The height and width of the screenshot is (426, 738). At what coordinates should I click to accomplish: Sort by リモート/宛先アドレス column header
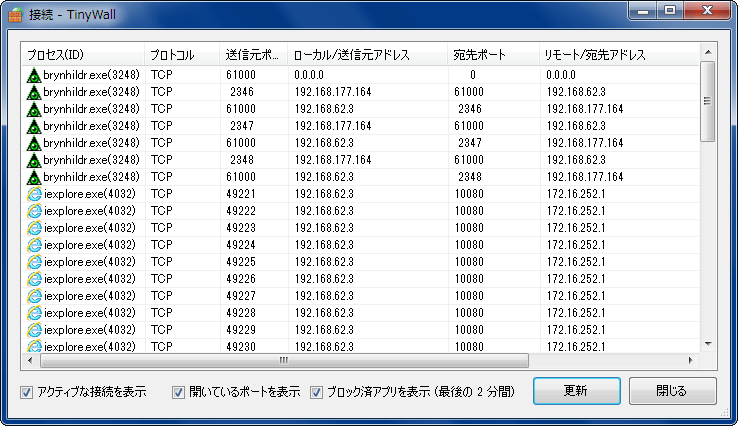tap(619, 55)
